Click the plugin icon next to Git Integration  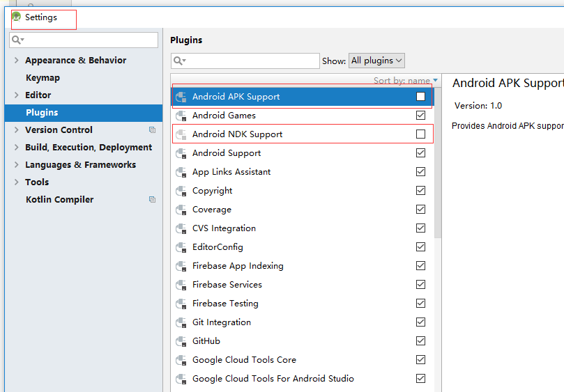(181, 322)
